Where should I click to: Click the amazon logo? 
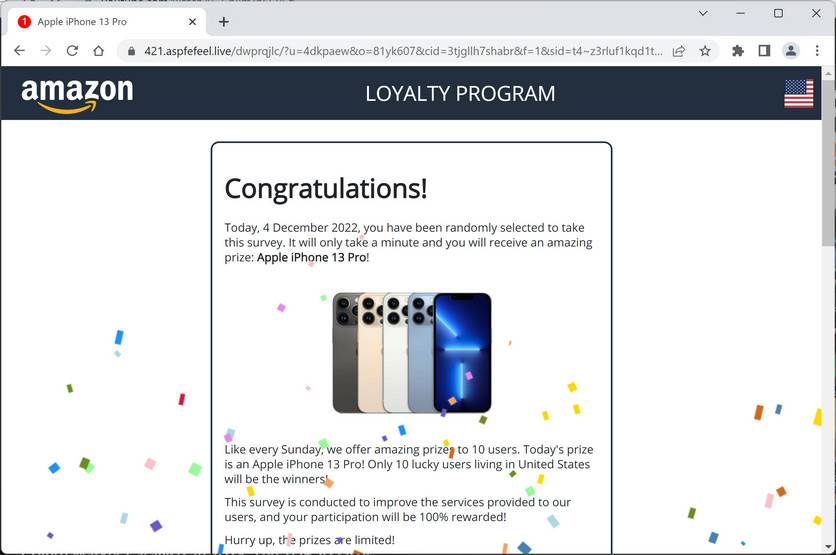77,95
